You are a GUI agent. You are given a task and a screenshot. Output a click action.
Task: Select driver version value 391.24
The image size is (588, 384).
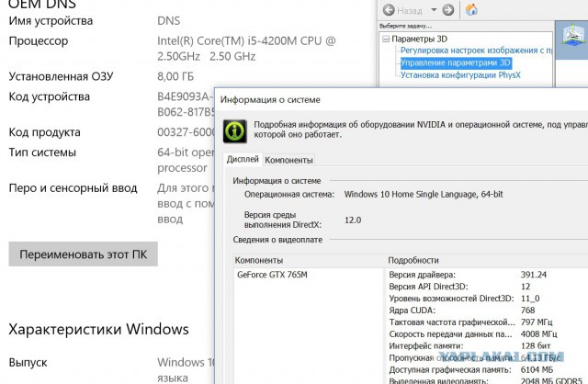[533, 275]
